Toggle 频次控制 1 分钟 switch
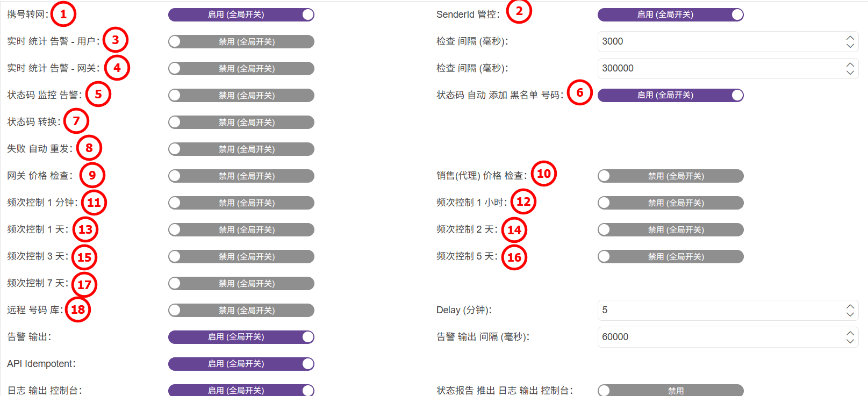Viewport: 868px width, 396px height. click(241, 203)
